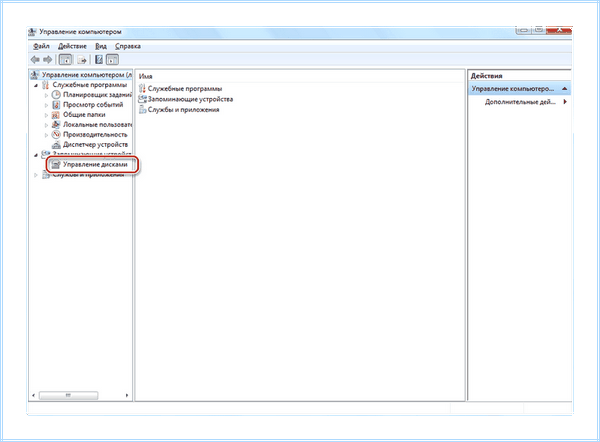The width and height of the screenshot is (600, 442).
Task: Open the Справка menu
Action: click(128, 46)
